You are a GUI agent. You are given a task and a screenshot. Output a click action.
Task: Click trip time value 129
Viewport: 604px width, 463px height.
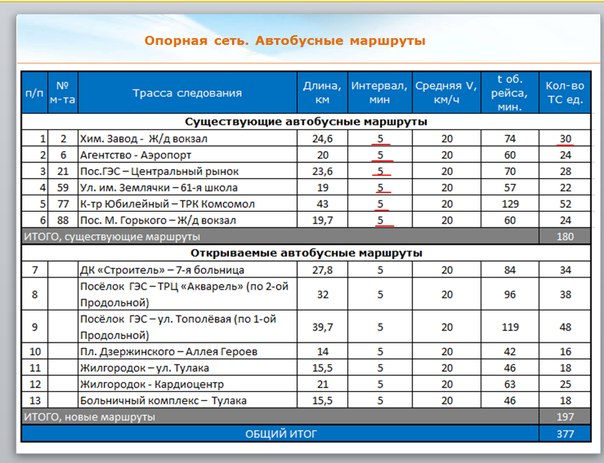[x=510, y=204]
